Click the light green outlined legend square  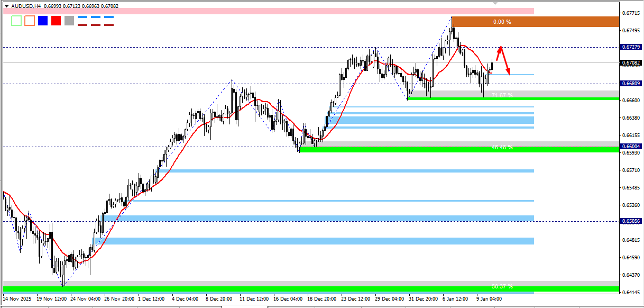[16, 21]
